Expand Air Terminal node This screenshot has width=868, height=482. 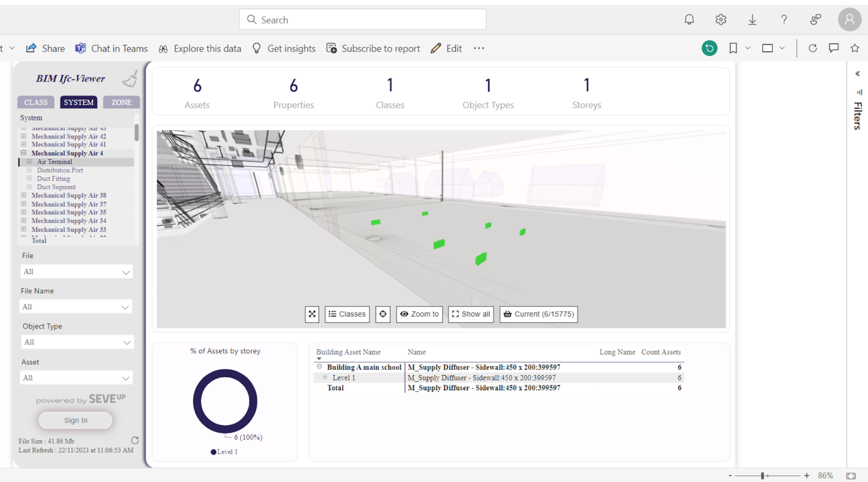[x=29, y=162]
